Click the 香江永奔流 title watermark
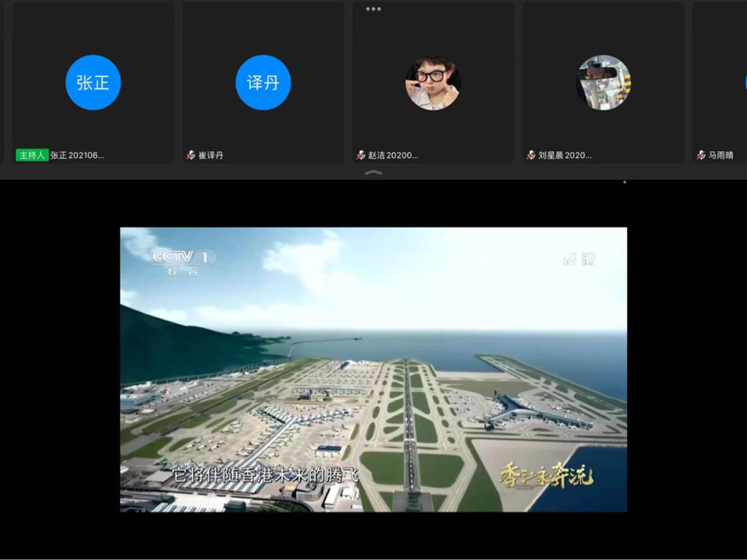747x560 pixels. coord(547,476)
